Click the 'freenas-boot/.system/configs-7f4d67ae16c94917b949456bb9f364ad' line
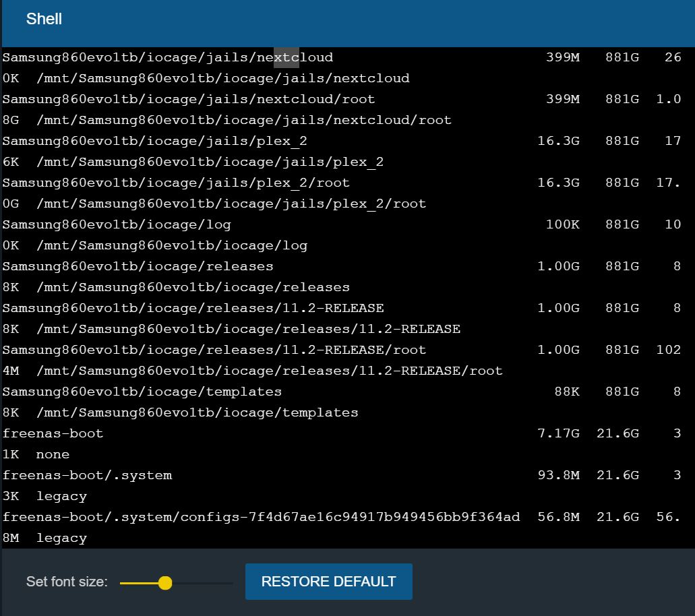The image size is (695, 616). tap(261, 517)
